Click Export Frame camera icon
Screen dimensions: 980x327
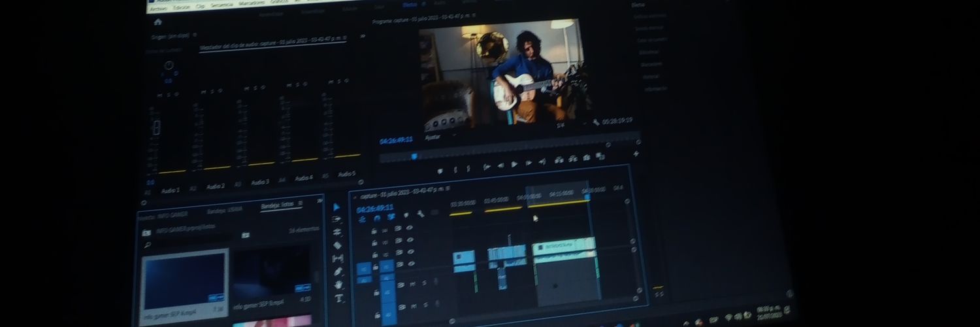[586, 158]
